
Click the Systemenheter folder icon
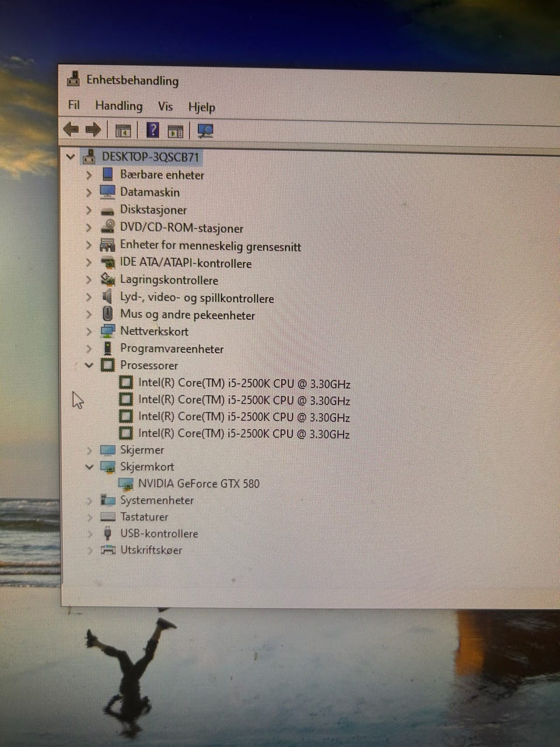[x=108, y=500]
